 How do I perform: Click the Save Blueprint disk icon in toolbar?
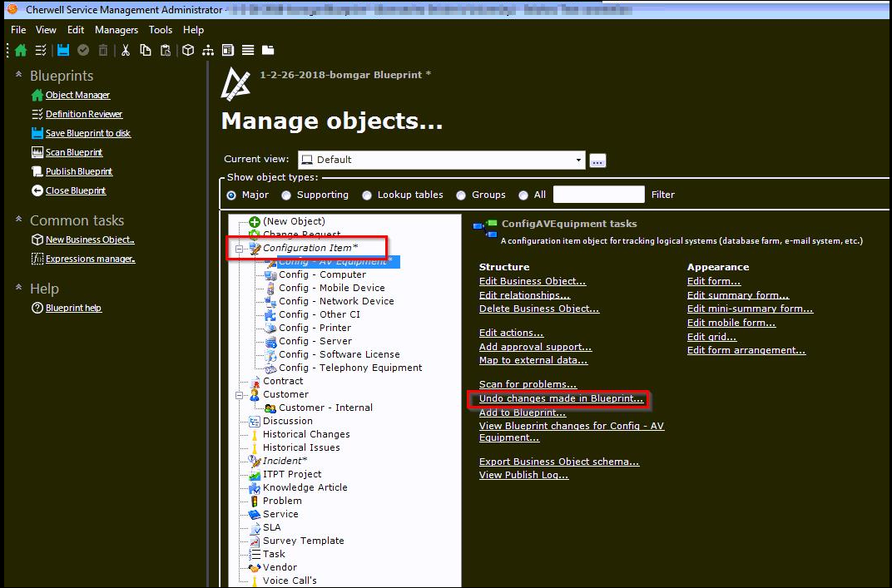coord(63,50)
